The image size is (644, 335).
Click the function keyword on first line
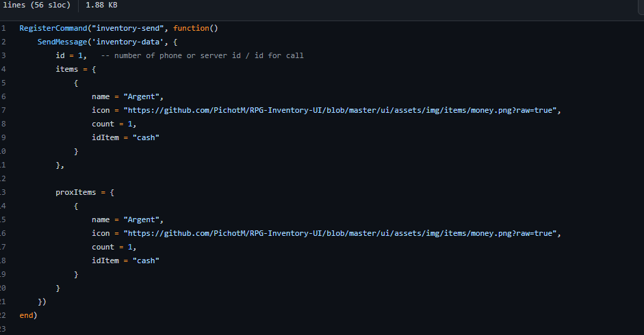190,28
